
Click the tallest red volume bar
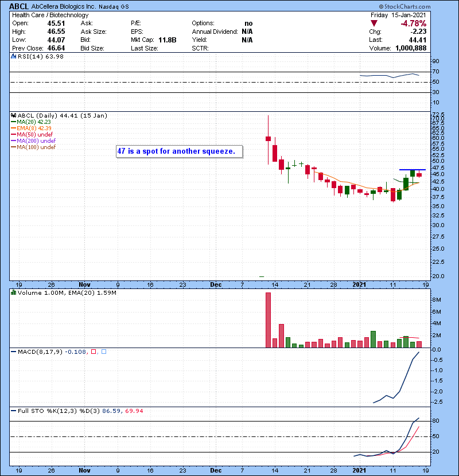[268, 320]
